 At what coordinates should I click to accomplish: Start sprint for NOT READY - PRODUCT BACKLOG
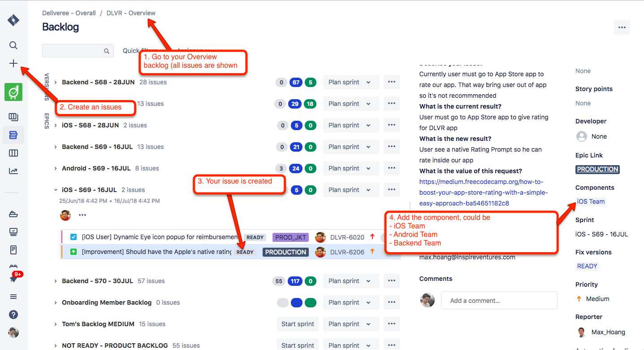(x=298, y=345)
